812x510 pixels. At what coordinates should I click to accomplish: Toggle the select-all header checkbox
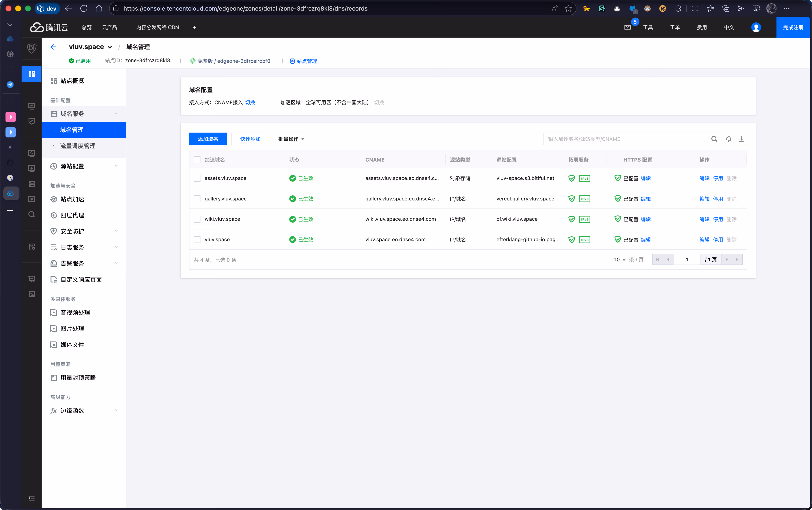point(197,159)
